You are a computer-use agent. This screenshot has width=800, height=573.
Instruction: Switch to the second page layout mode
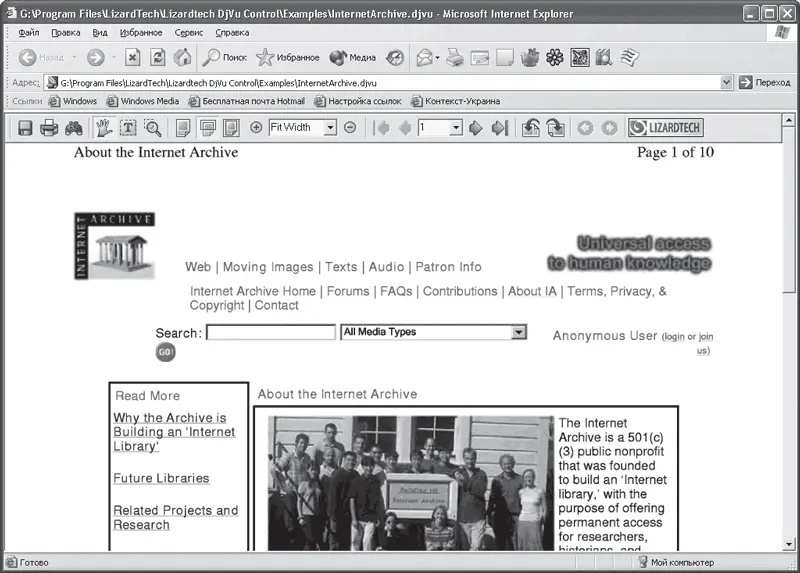click(208, 128)
